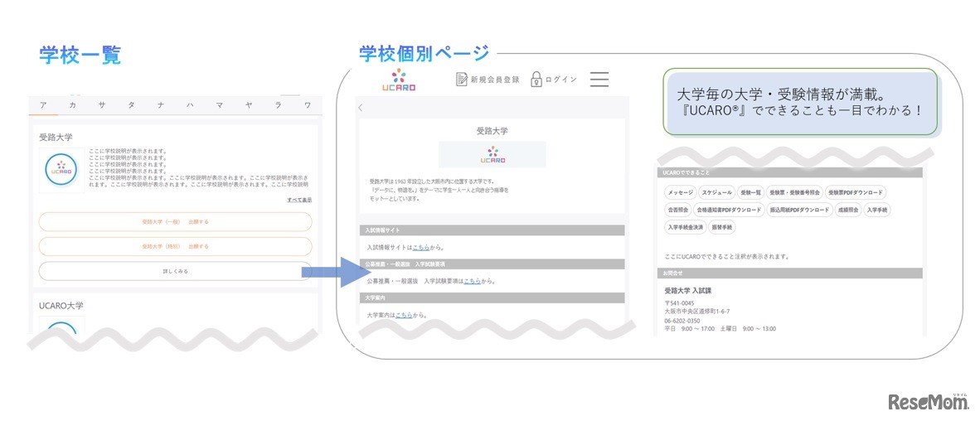Select the サ kana tab
980x421 pixels.
tap(102, 105)
